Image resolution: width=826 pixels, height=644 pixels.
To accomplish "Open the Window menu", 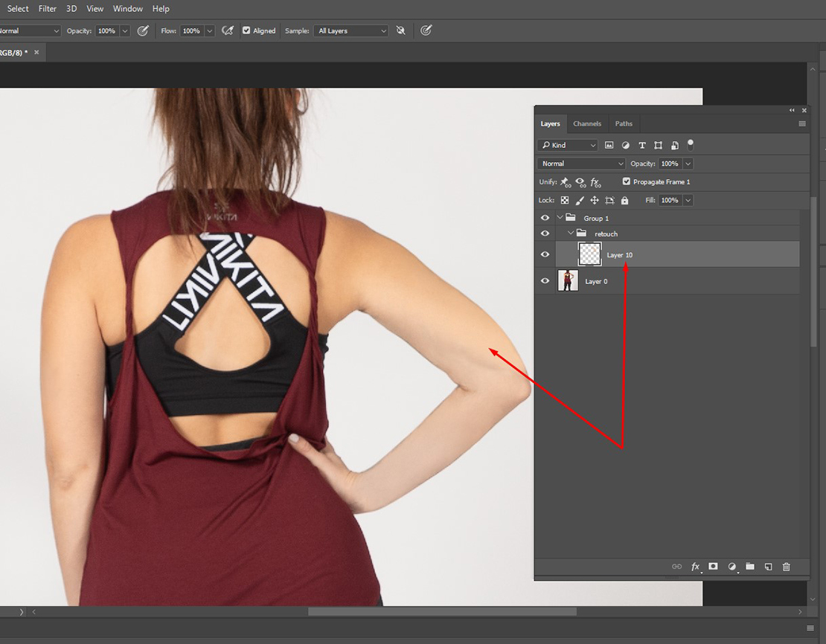I will (x=128, y=9).
